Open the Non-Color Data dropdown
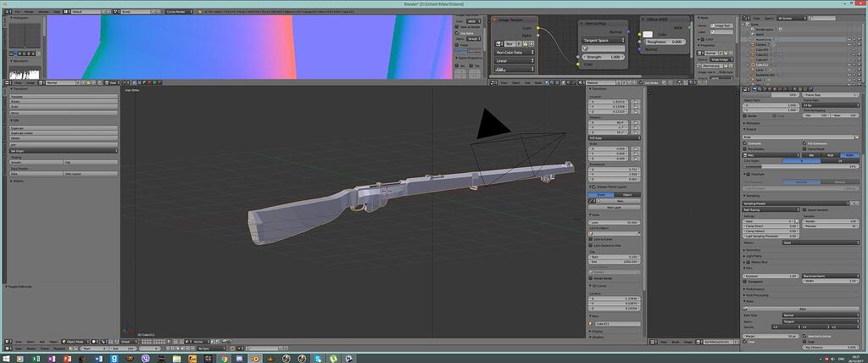Screen dimensions: 868x363 tap(515, 53)
